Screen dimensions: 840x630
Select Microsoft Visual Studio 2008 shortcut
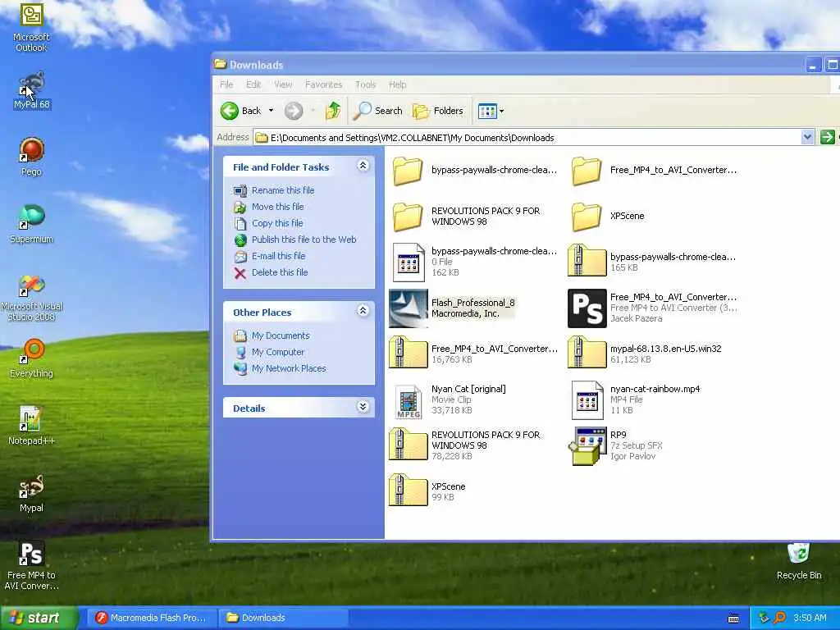pyautogui.click(x=31, y=297)
